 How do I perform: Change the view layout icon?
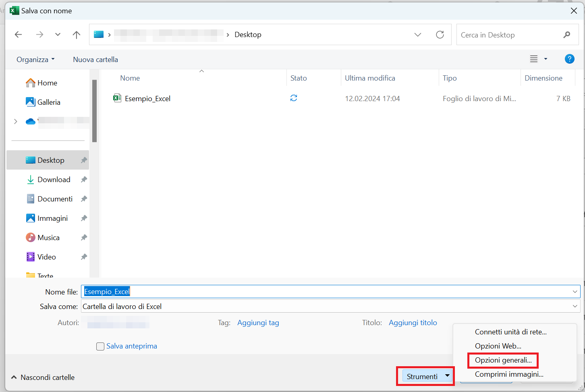point(534,59)
